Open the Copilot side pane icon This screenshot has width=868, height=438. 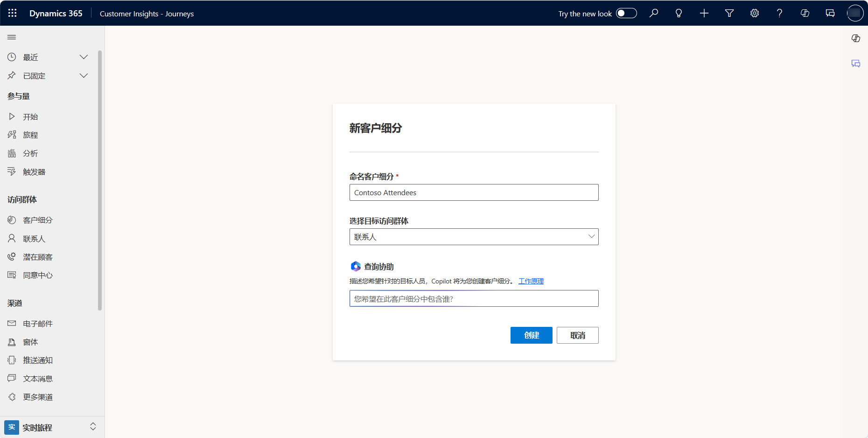[x=856, y=38]
